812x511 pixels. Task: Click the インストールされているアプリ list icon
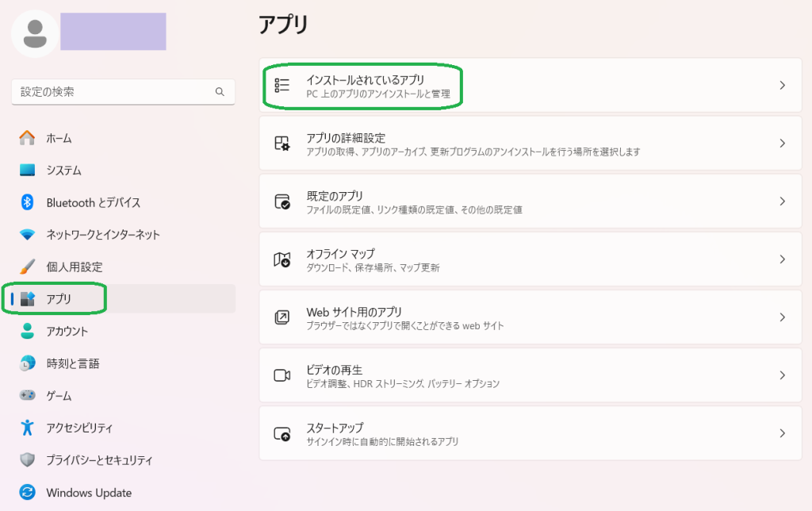pos(282,86)
